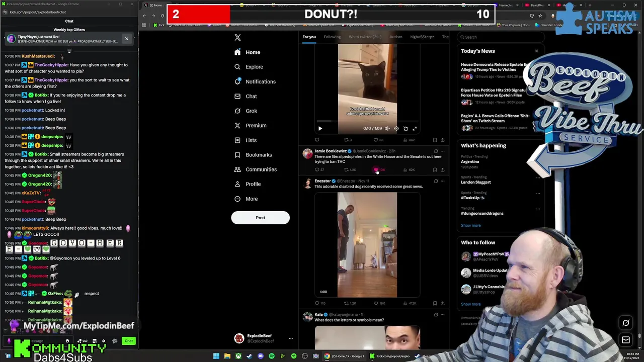The image size is (644, 362).
Task: Open more options for #TusksUp trend
Action: click(538, 193)
